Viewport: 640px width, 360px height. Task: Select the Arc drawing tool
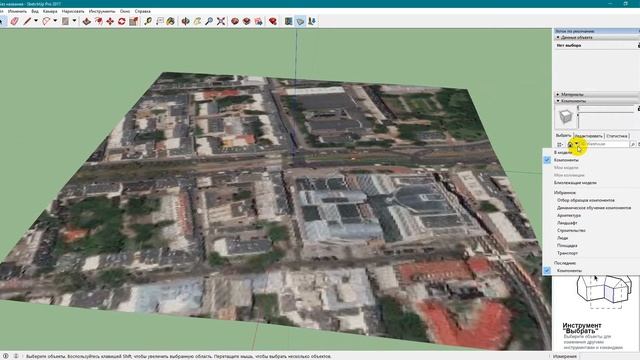(x=46, y=21)
